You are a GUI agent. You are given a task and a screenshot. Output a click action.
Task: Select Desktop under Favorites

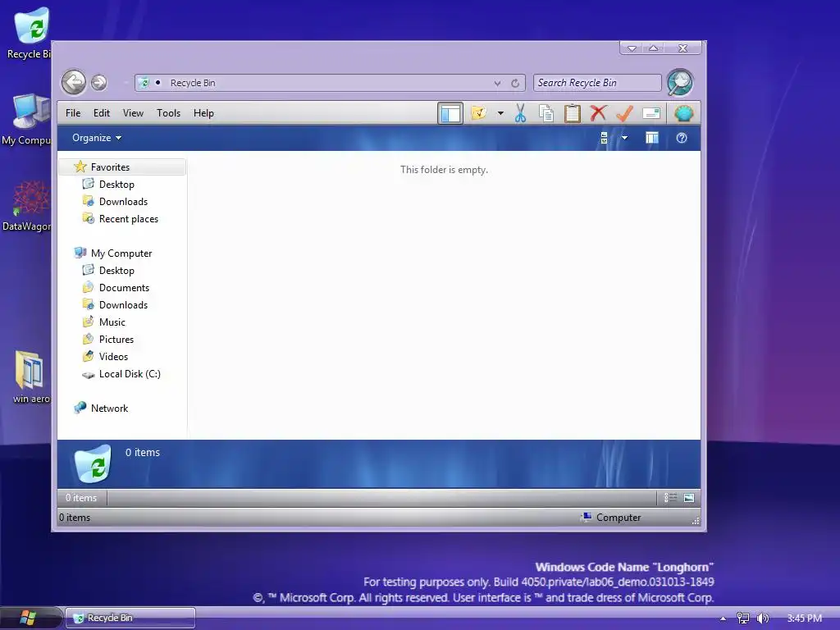(116, 185)
